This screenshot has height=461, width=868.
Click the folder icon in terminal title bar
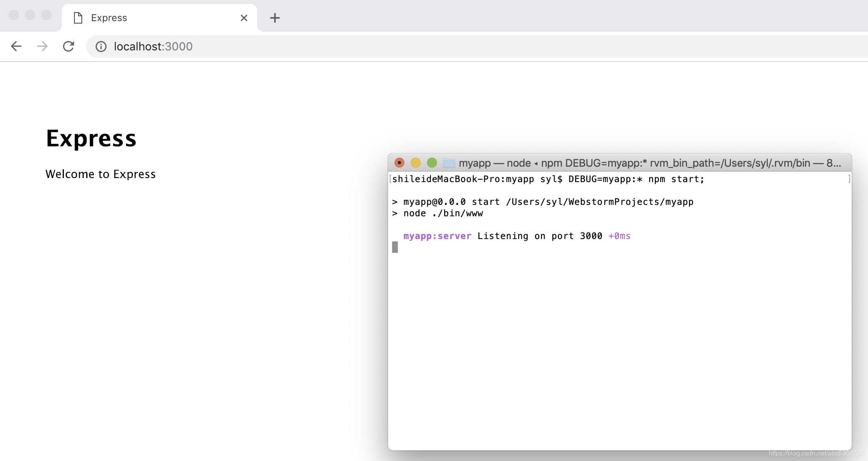pyautogui.click(x=449, y=163)
